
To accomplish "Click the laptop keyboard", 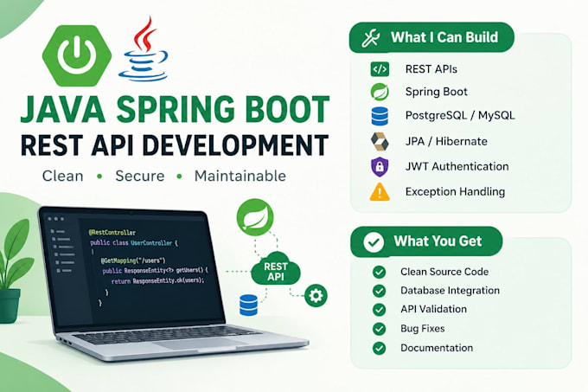I will click(x=168, y=333).
